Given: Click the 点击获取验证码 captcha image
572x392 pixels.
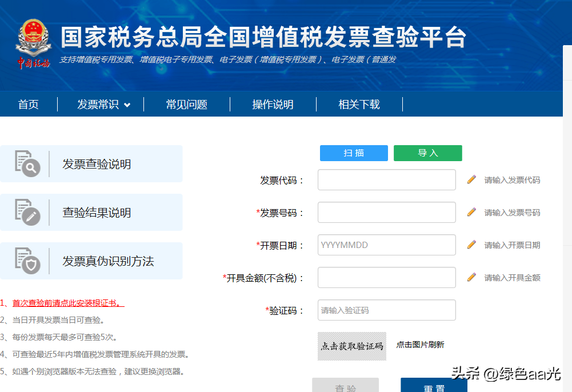Looking at the screenshot, I should (352, 345).
